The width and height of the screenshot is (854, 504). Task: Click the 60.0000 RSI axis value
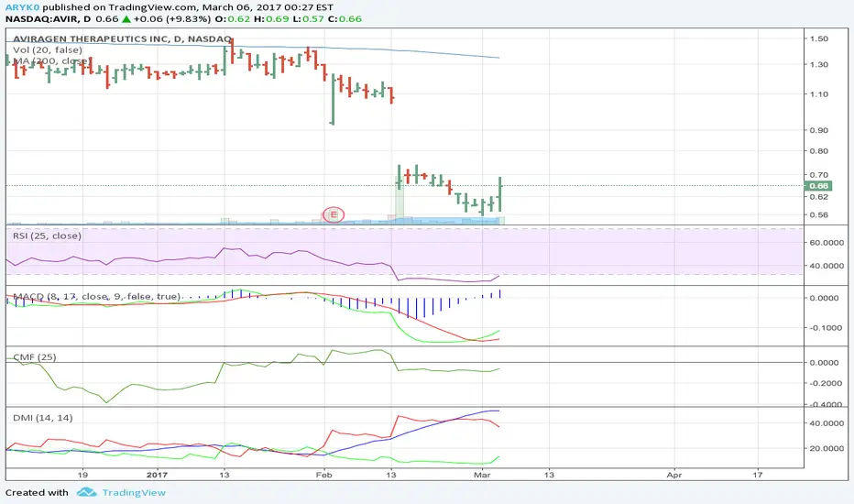(827, 243)
